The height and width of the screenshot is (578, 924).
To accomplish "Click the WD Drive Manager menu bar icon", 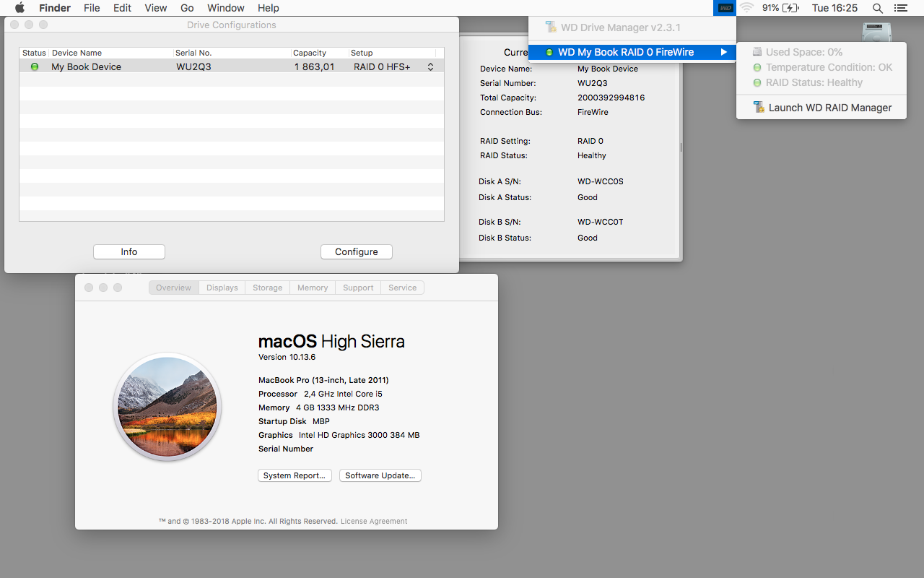I will [725, 8].
